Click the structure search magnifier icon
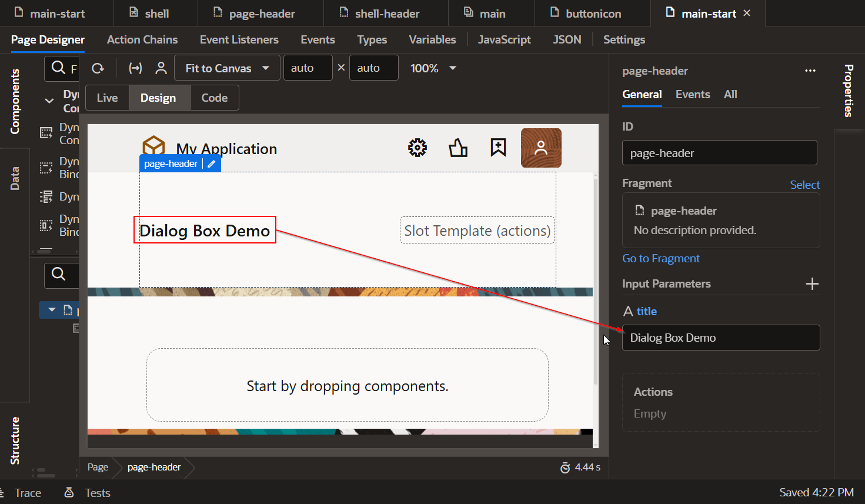865x504 pixels. pos(58,274)
